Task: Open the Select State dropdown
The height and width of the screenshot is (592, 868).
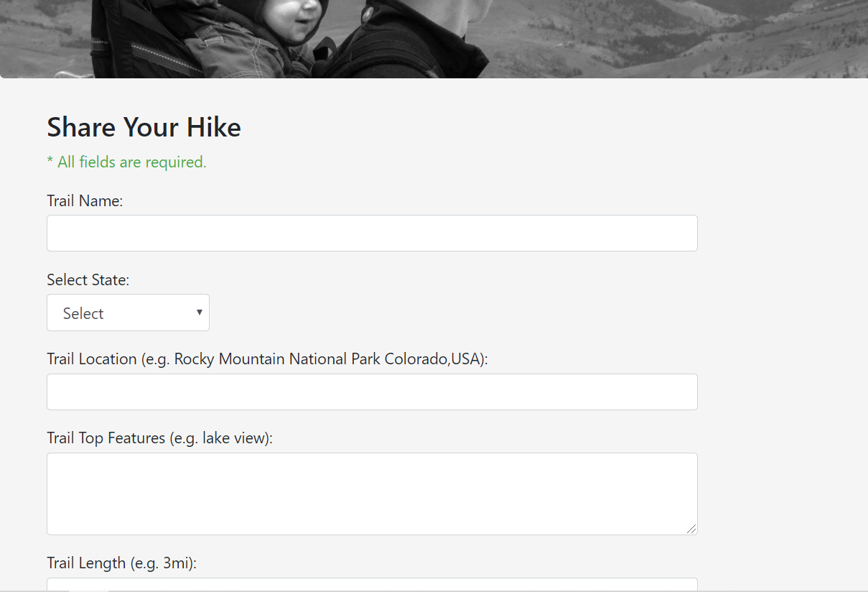Action: click(x=128, y=313)
